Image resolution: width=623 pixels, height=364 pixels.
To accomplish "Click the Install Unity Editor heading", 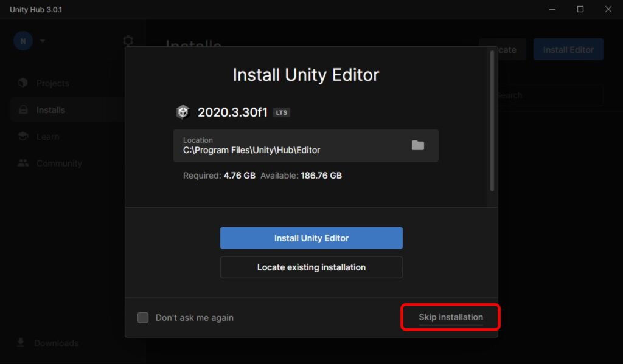I will pos(306,75).
